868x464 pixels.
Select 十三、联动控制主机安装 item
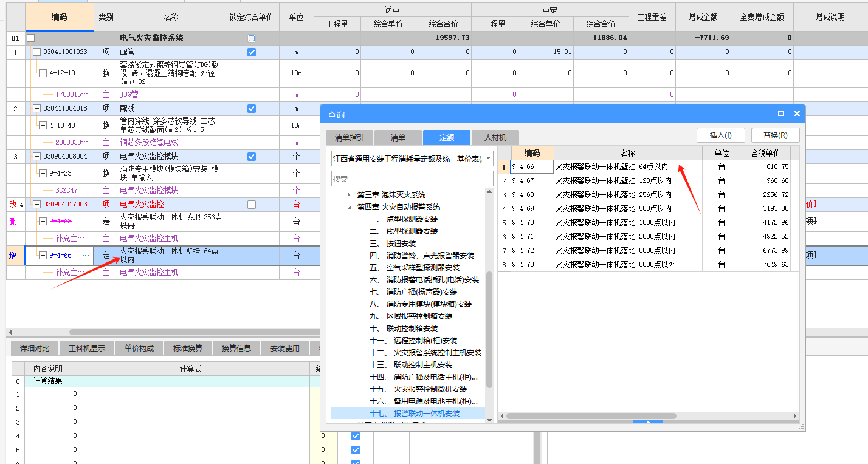[411, 365]
